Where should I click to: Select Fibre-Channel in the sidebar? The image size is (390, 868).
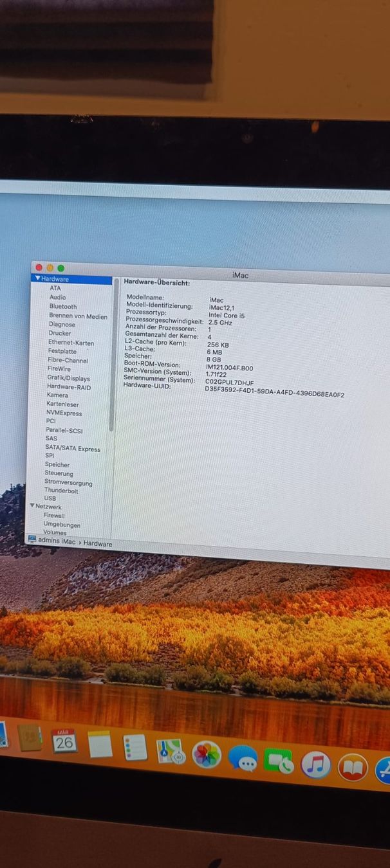pos(68,361)
